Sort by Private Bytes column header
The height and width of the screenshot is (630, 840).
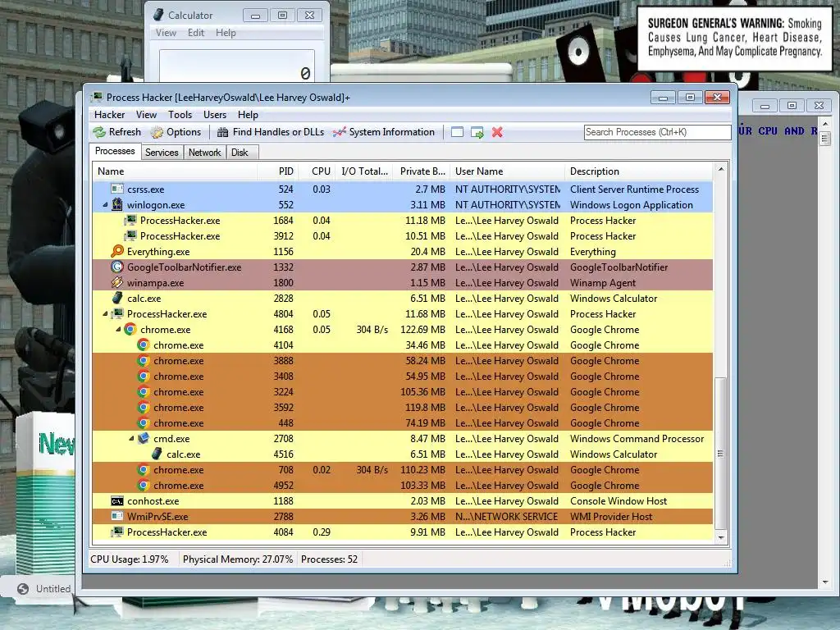pyautogui.click(x=421, y=171)
